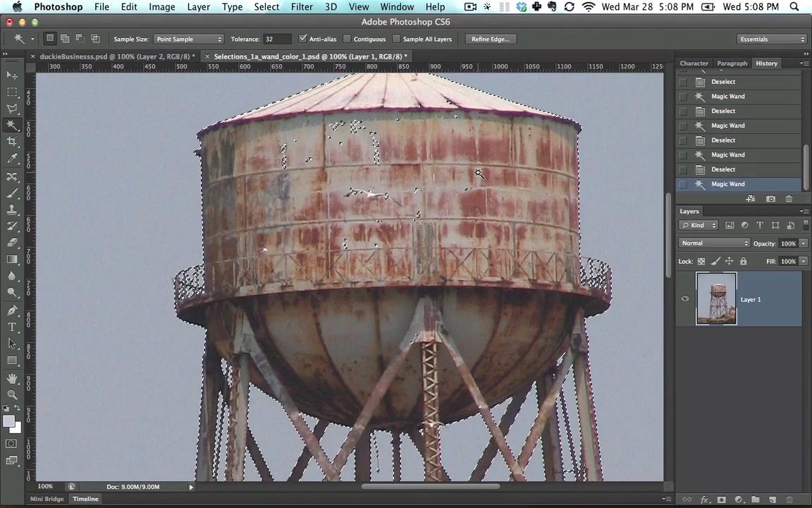812x508 pixels.
Task: Select the Healing Brush tool
Action: pyautogui.click(x=12, y=177)
